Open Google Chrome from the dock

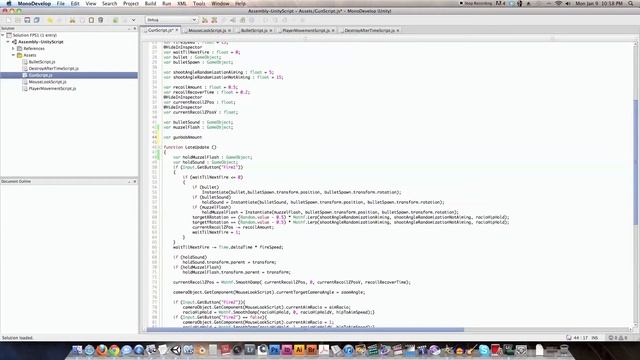point(114,350)
